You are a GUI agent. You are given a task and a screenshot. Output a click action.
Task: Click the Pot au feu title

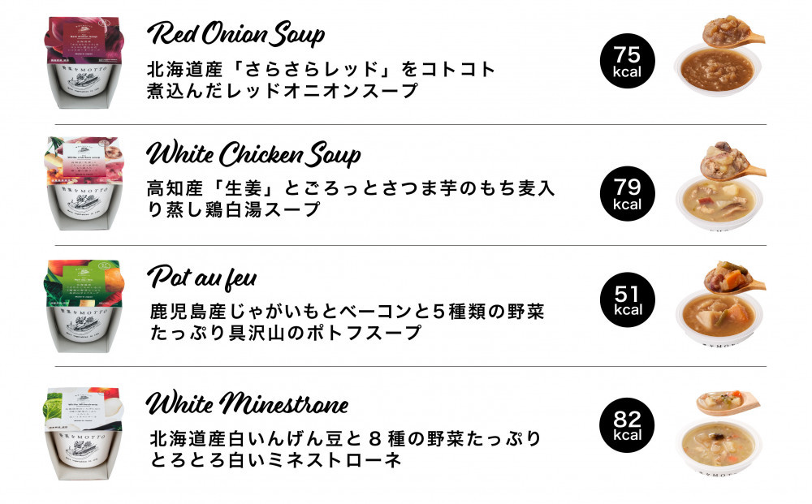tap(202, 278)
